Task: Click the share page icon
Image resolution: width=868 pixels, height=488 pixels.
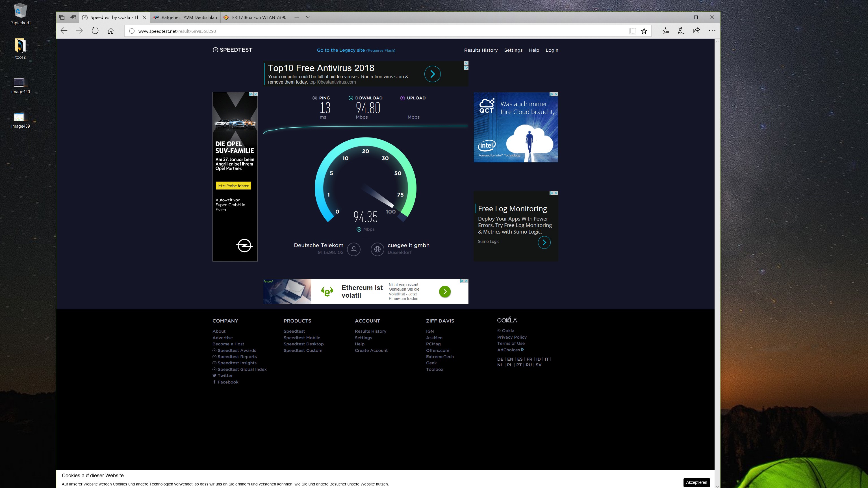Action: pos(696,31)
